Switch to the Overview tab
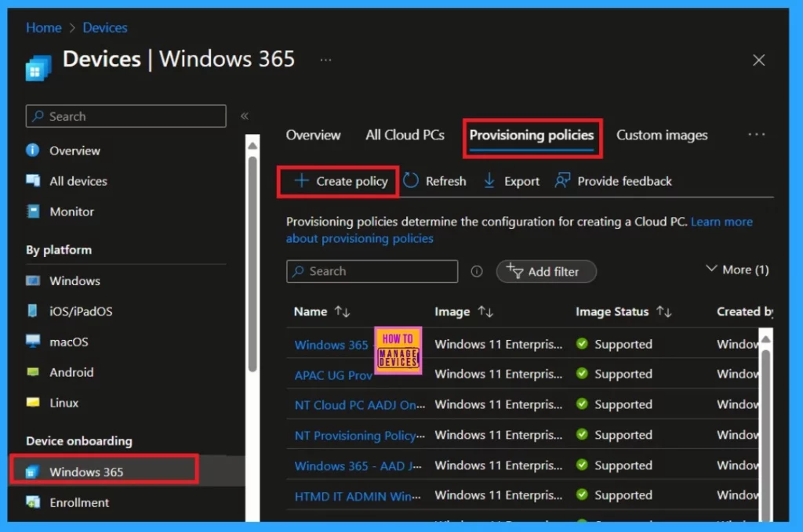The image size is (803, 532). [313, 135]
